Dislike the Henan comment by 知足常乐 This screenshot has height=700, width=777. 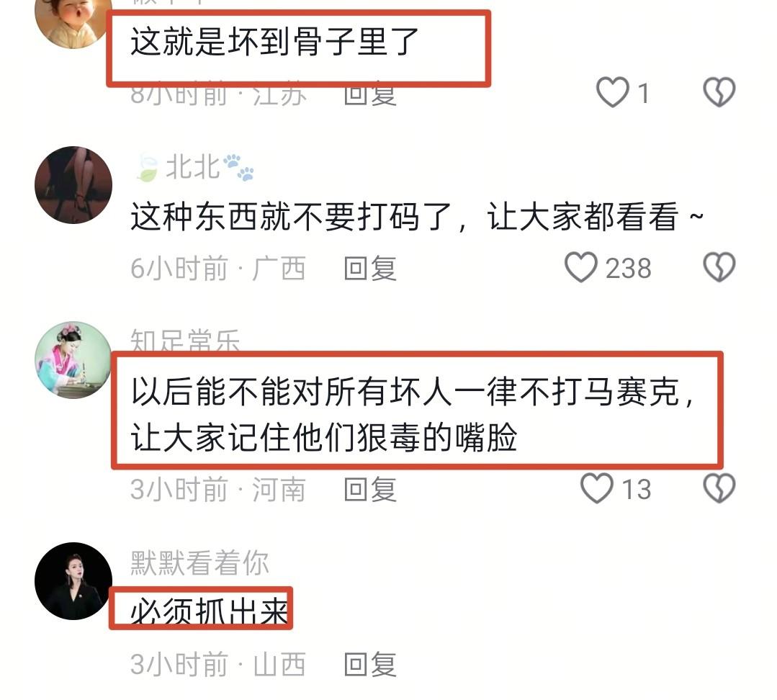[719, 488]
